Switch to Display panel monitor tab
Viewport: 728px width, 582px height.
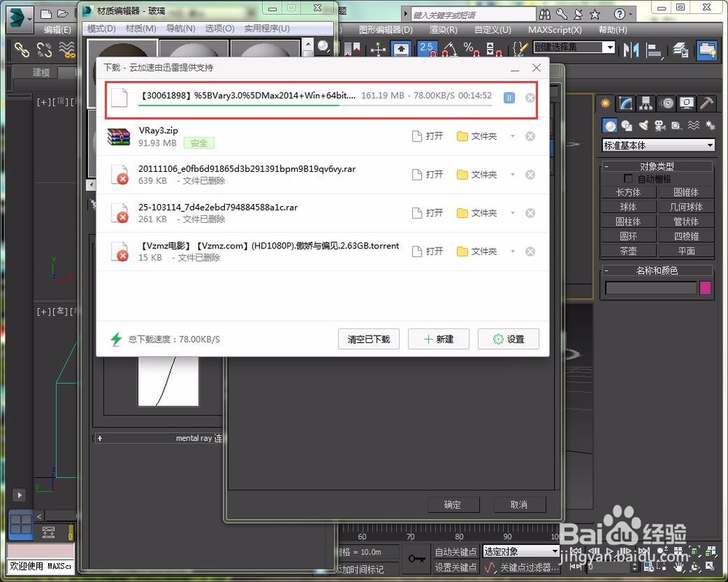pos(687,103)
